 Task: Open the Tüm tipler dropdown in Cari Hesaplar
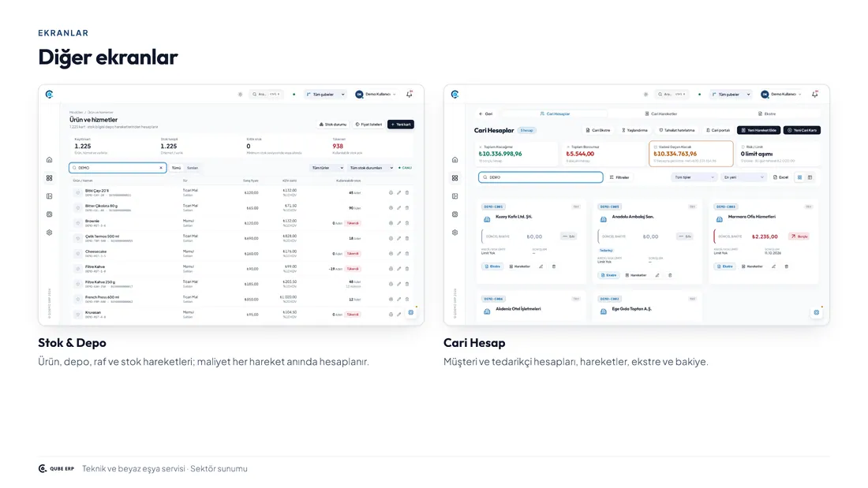[694, 177]
